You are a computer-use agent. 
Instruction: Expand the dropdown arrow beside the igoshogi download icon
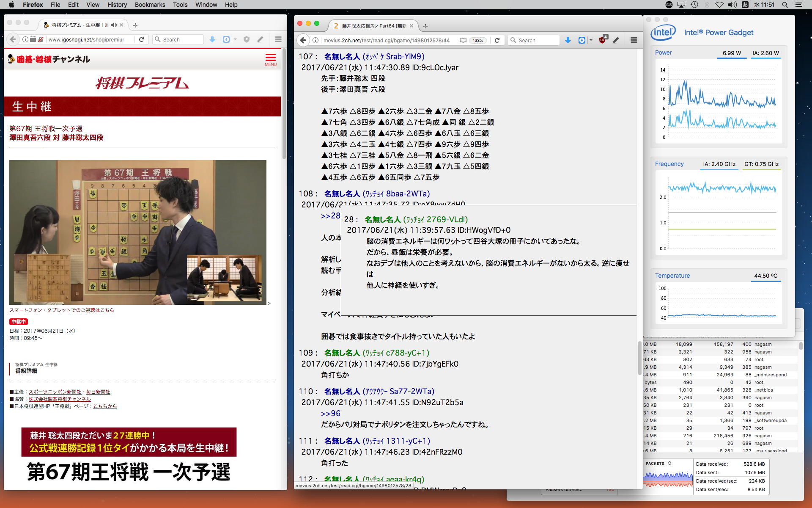[235, 39]
